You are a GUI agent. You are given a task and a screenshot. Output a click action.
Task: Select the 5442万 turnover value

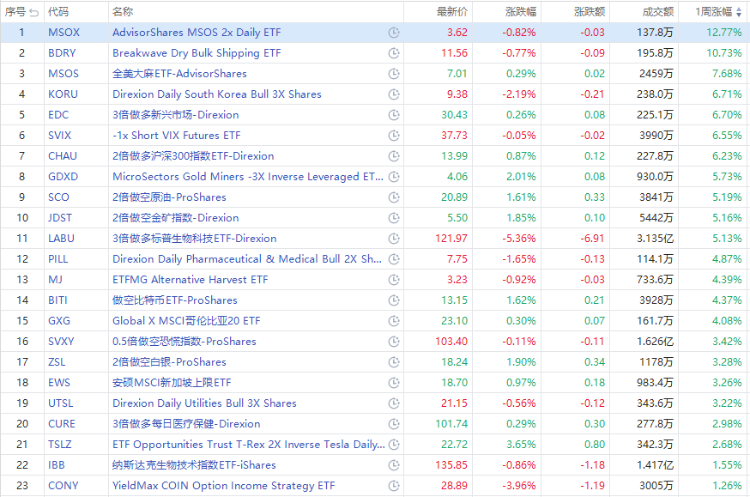click(x=656, y=218)
